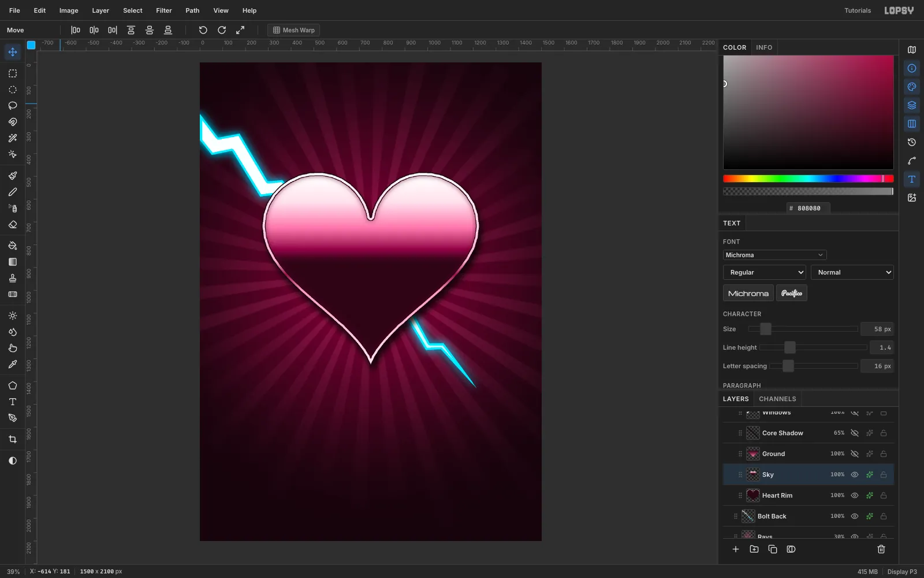The image size is (924, 578).
Task: Select the Pen tool
Action: tap(13, 418)
